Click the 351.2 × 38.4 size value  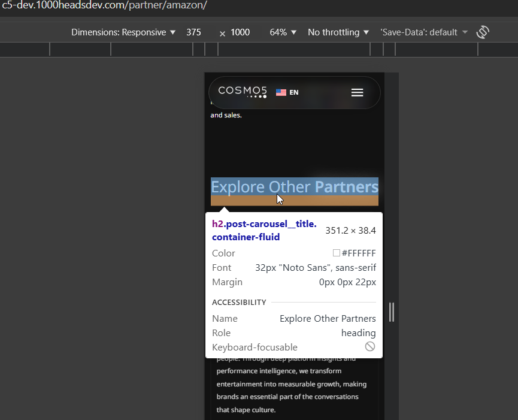(x=350, y=230)
